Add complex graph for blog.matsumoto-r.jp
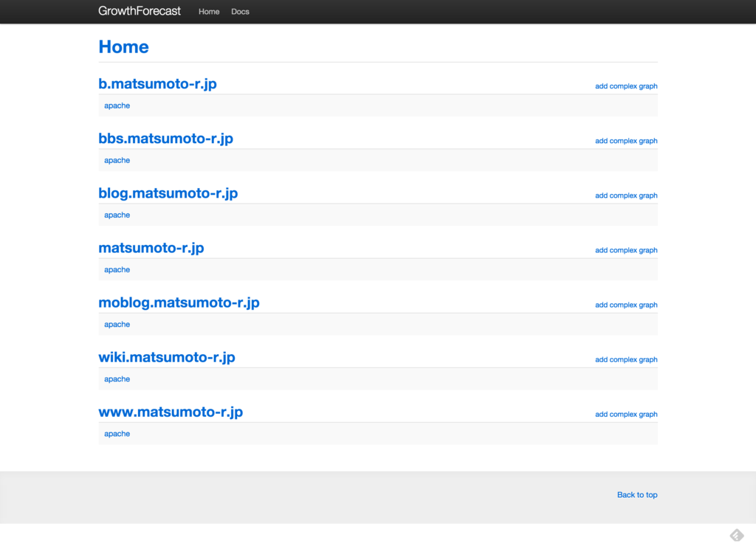 click(626, 195)
